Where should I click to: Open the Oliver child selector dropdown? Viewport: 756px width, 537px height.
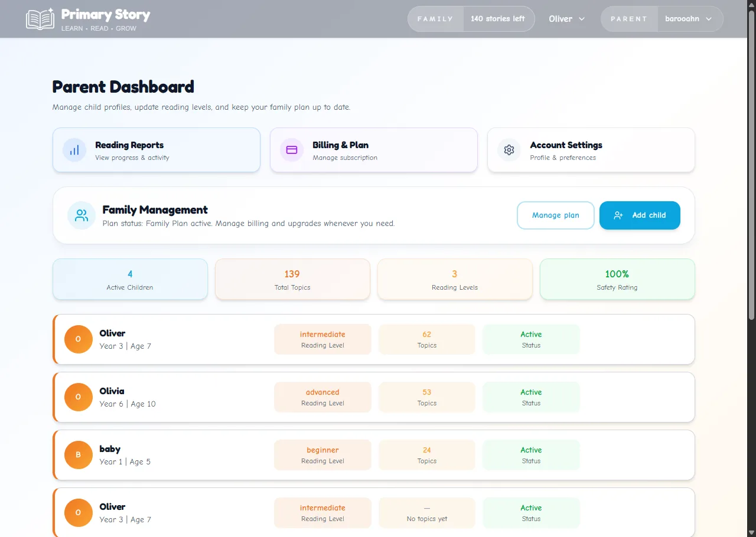(x=567, y=19)
